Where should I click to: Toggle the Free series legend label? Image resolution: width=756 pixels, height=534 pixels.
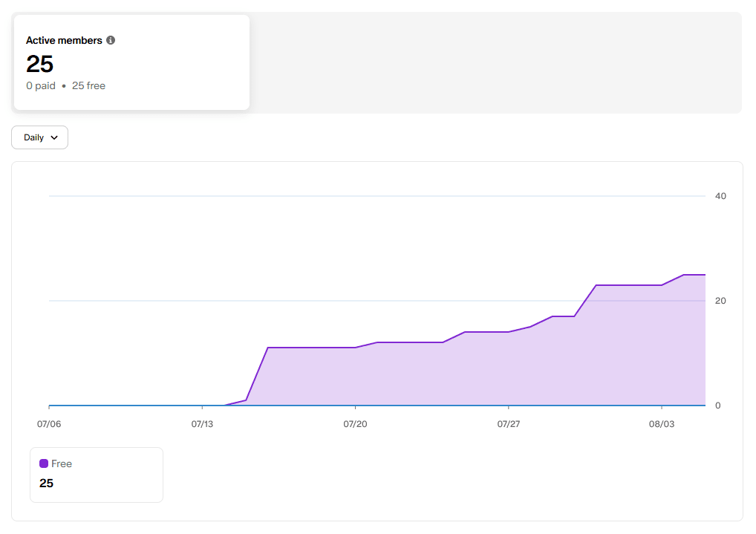click(62, 463)
